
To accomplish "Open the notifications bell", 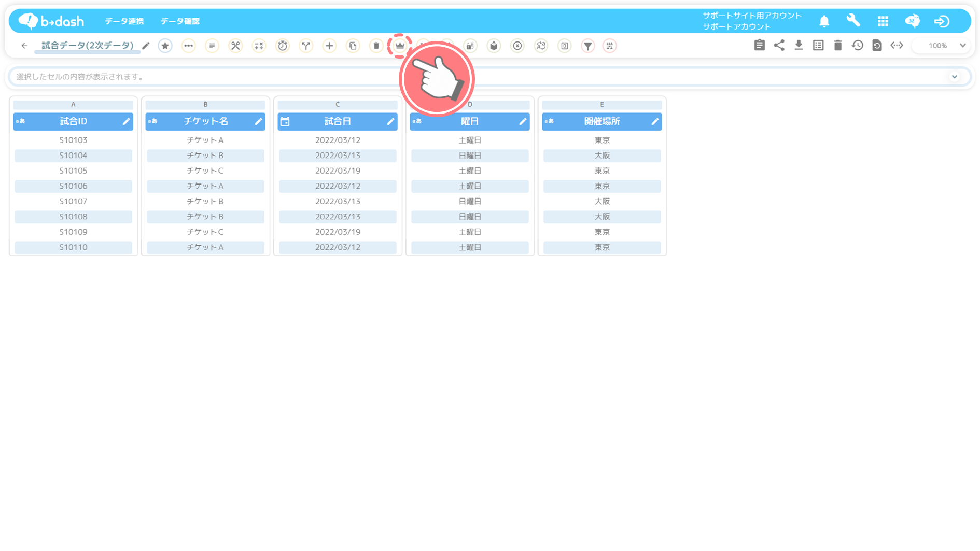I will tap(824, 21).
